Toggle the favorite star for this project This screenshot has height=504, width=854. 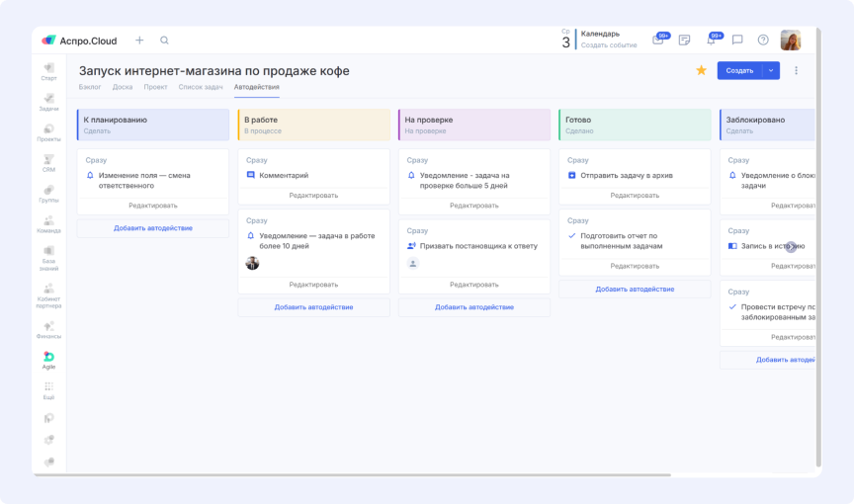pyautogui.click(x=701, y=70)
